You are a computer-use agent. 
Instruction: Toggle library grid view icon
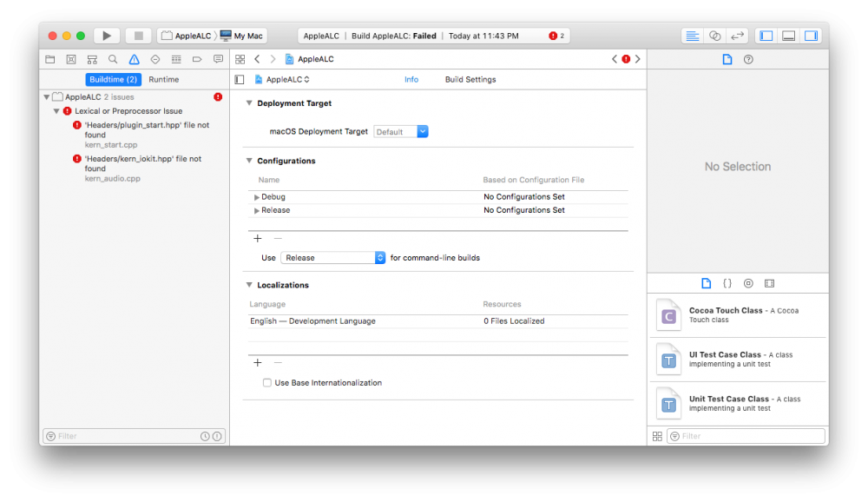tap(657, 437)
